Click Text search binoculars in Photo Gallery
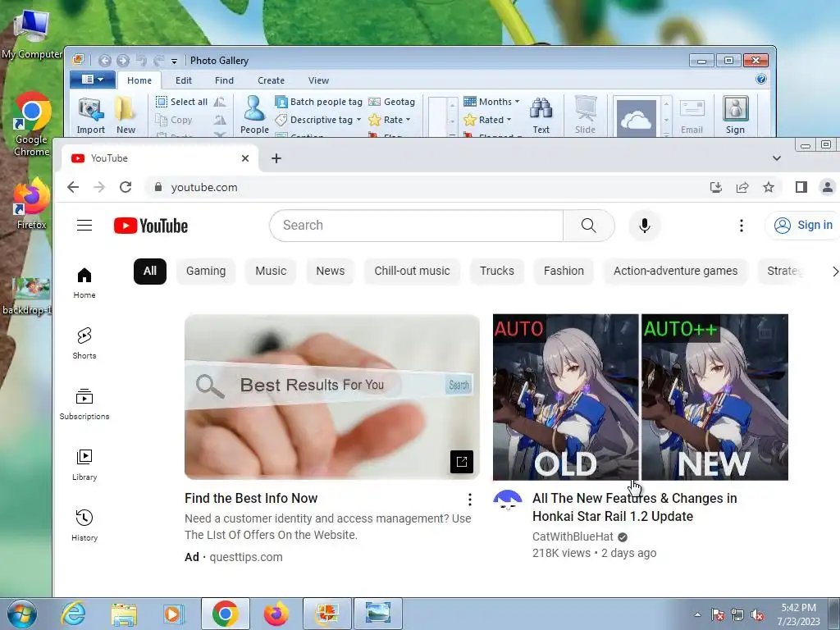The width and height of the screenshot is (840, 630). pyautogui.click(x=541, y=115)
